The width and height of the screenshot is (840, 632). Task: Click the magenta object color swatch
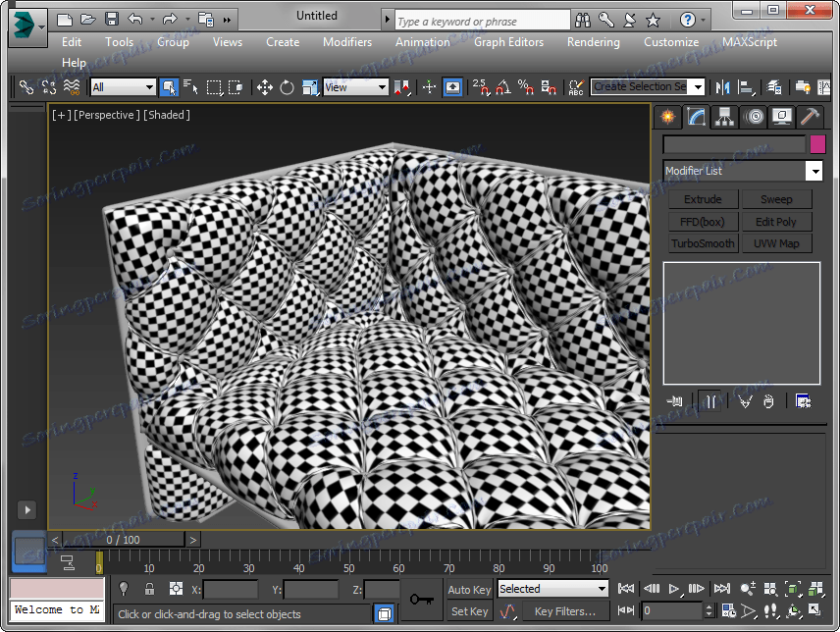817,144
